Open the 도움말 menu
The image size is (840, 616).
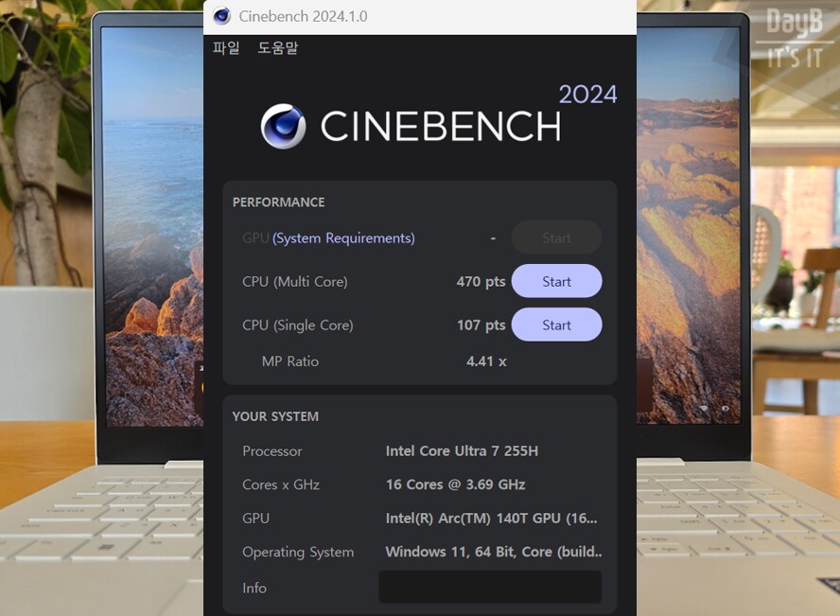[277, 48]
